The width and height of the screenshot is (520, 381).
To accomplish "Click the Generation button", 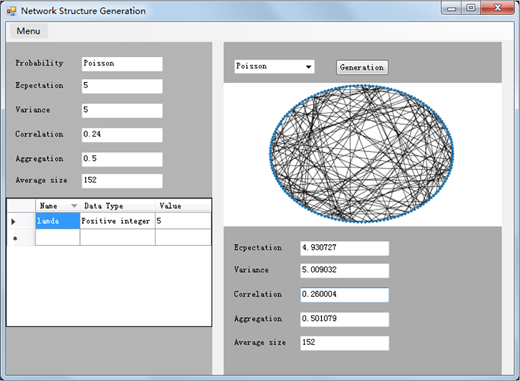I will [362, 67].
